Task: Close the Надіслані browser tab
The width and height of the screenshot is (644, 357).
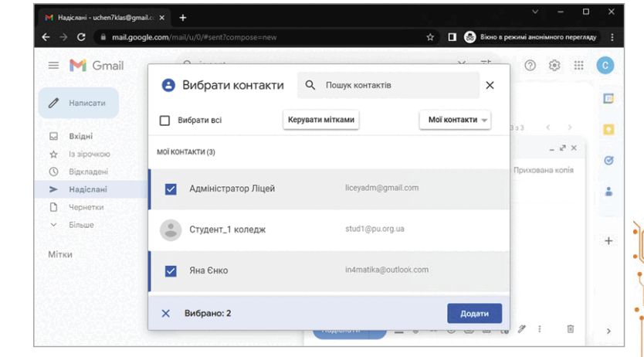Action: [x=162, y=18]
